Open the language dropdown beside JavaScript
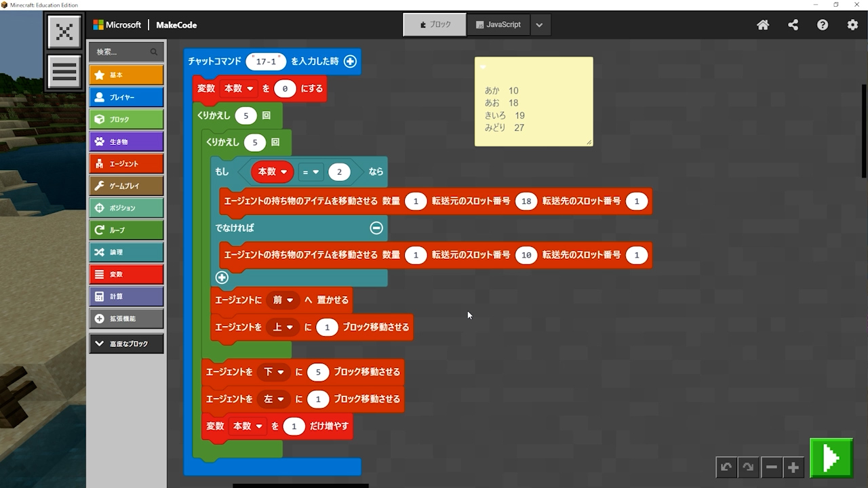Screen dimensions: 868x488 coord(539,25)
